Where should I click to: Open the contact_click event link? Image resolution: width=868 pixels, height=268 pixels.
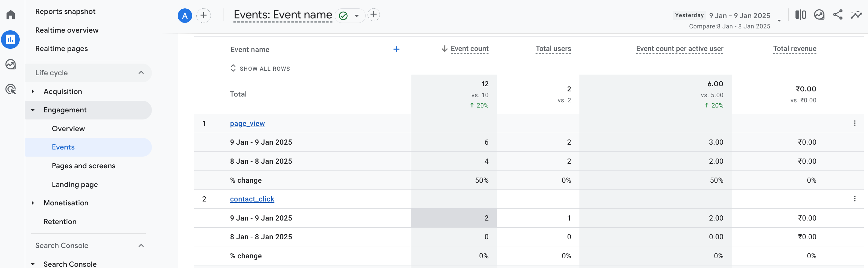click(x=252, y=199)
